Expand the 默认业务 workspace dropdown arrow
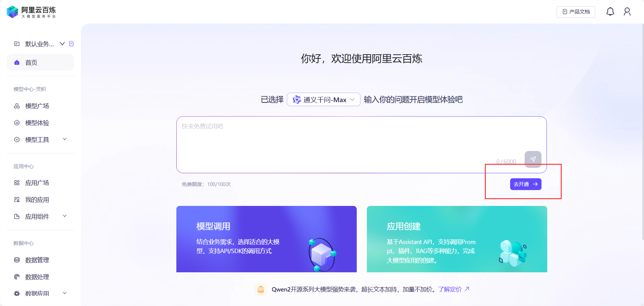 coord(62,43)
